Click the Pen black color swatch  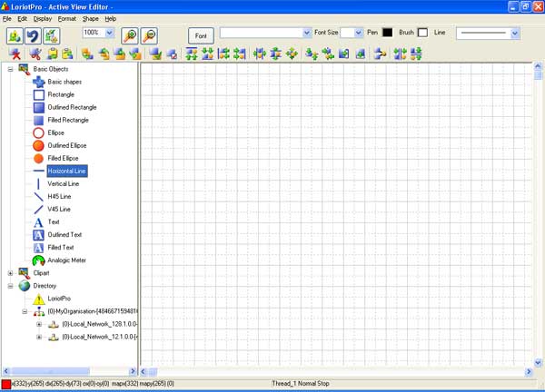coord(387,33)
